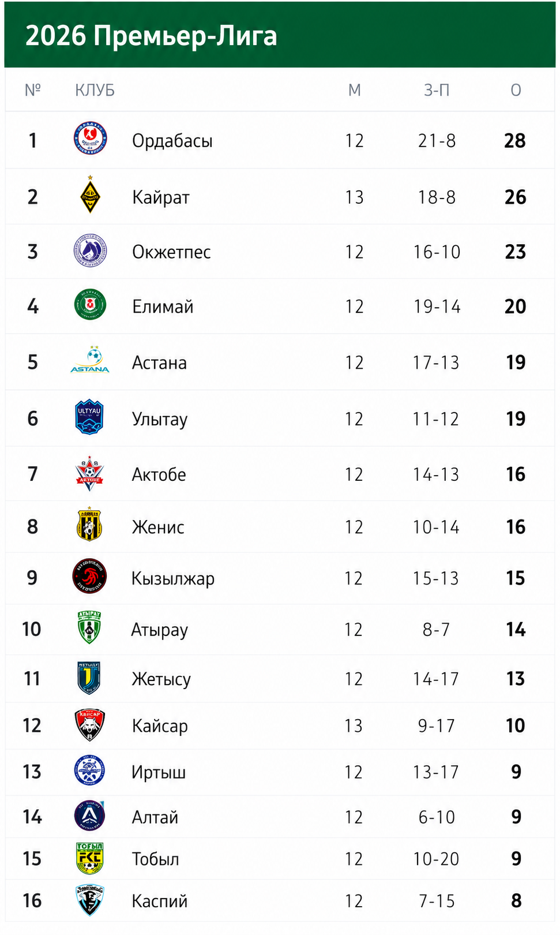Open the Астана team logo

pos(90,360)
